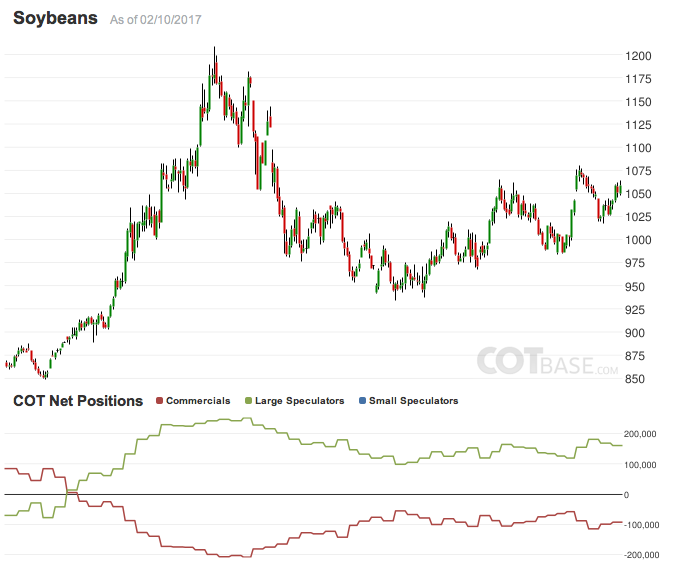Click the -100,000 net positions axis label
Image resolution: width=684 pixels, height=564 pixels.
641,525
